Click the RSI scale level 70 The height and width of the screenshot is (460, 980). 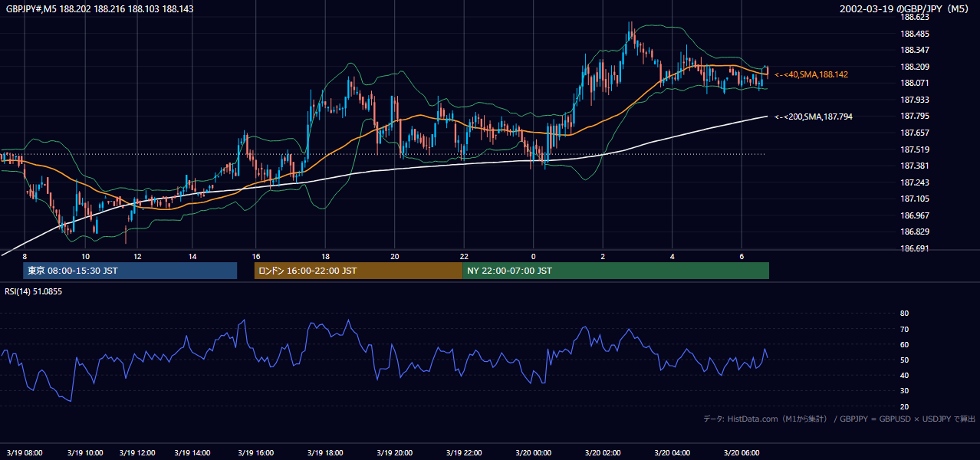[904, 329]
